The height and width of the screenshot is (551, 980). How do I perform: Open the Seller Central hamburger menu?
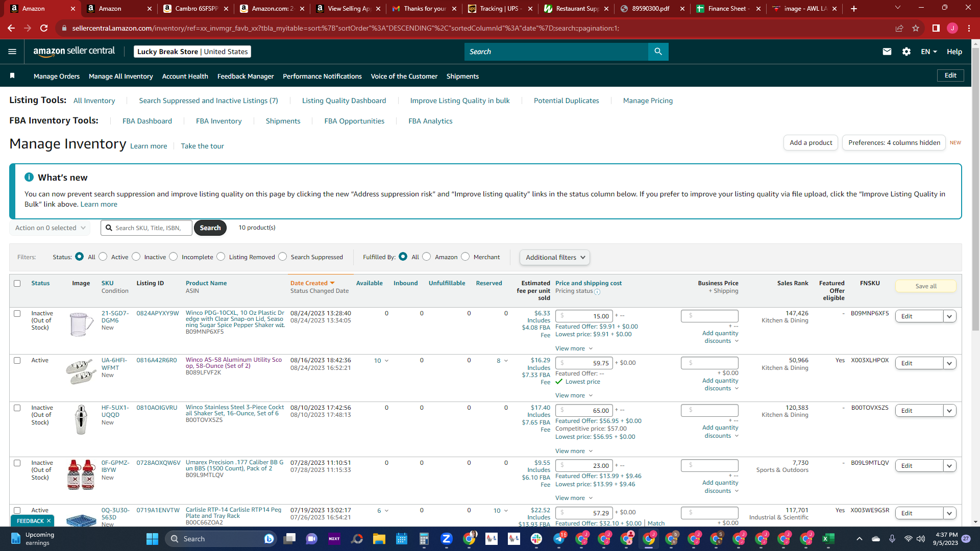(12, 52)
